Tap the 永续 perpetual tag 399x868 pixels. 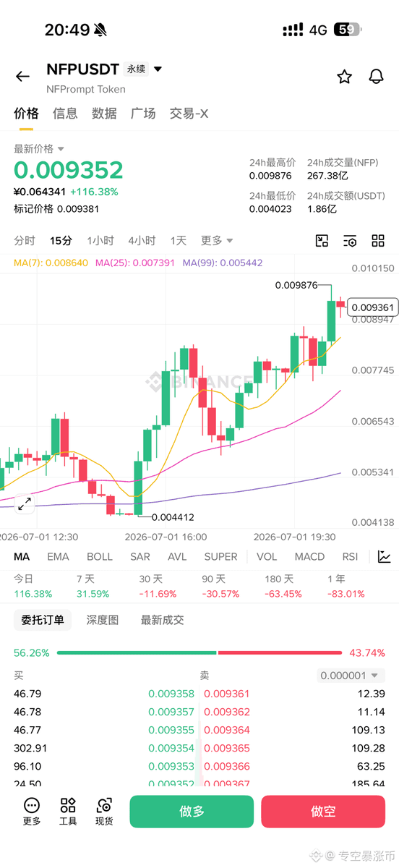tap(137, 69)
